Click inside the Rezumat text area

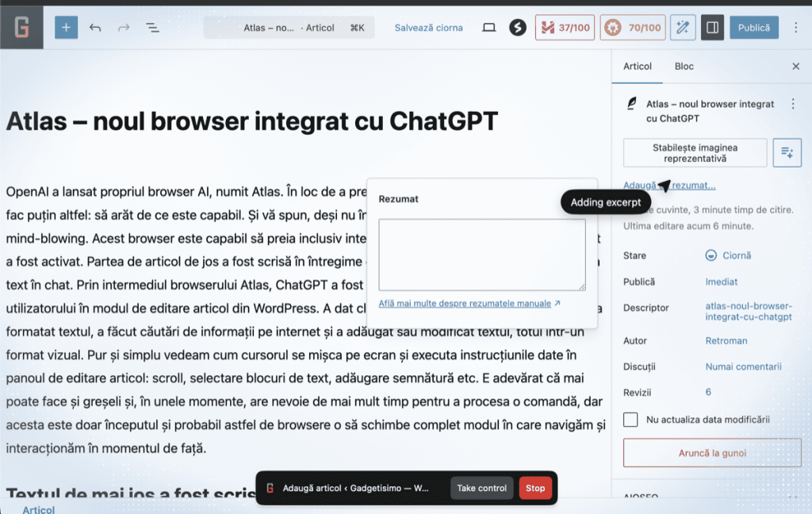coord(481,255)
